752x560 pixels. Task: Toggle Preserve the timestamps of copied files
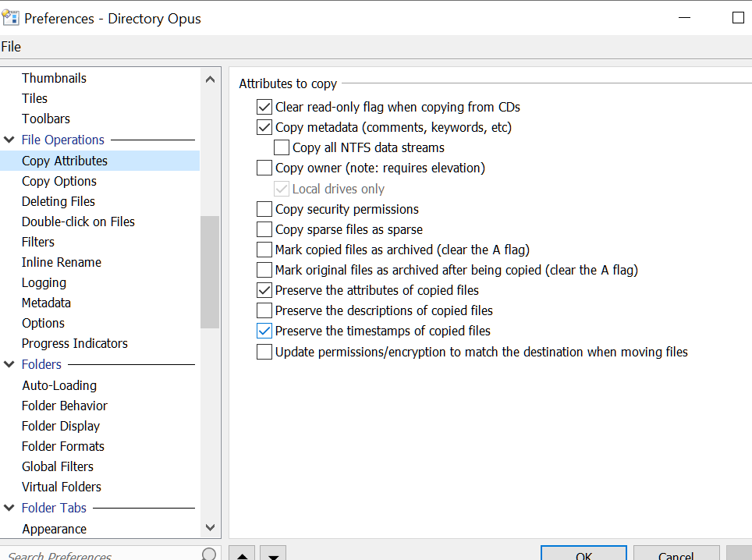point(264,331)
